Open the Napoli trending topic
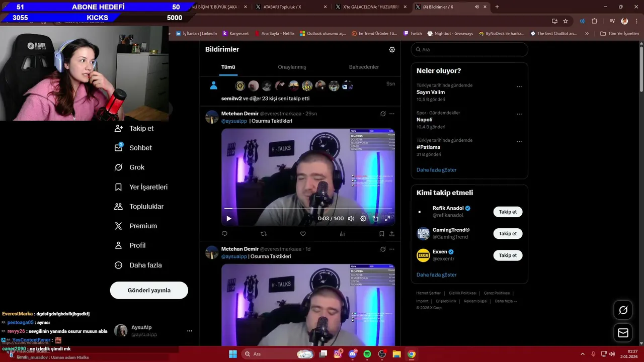 click(x=425, y=120)
